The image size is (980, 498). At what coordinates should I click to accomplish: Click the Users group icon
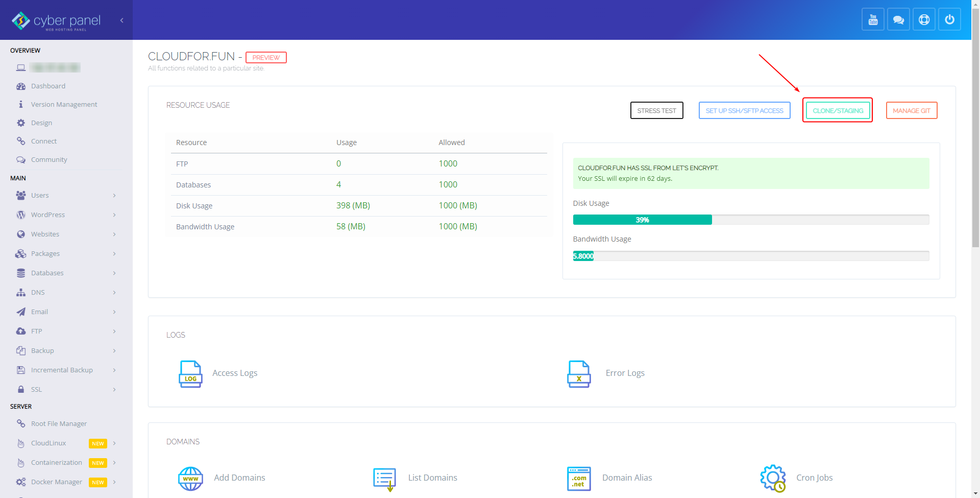click(x=21, y=195)
